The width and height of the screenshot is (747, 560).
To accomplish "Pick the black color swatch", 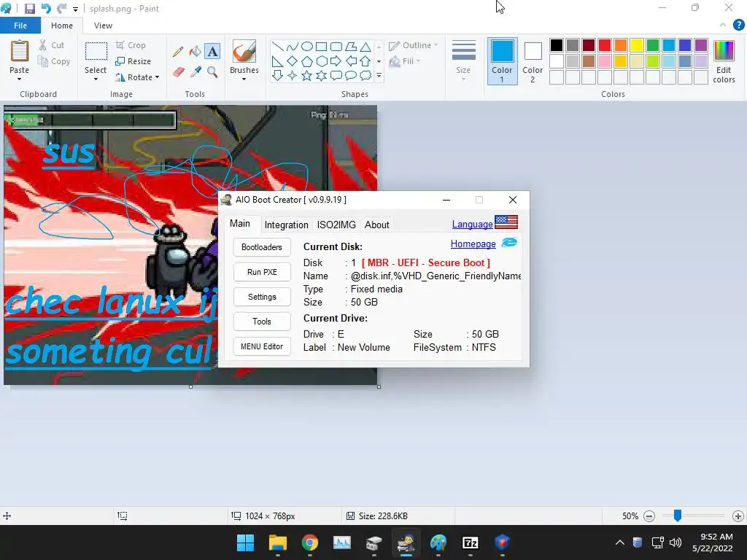I will [557, 45].
